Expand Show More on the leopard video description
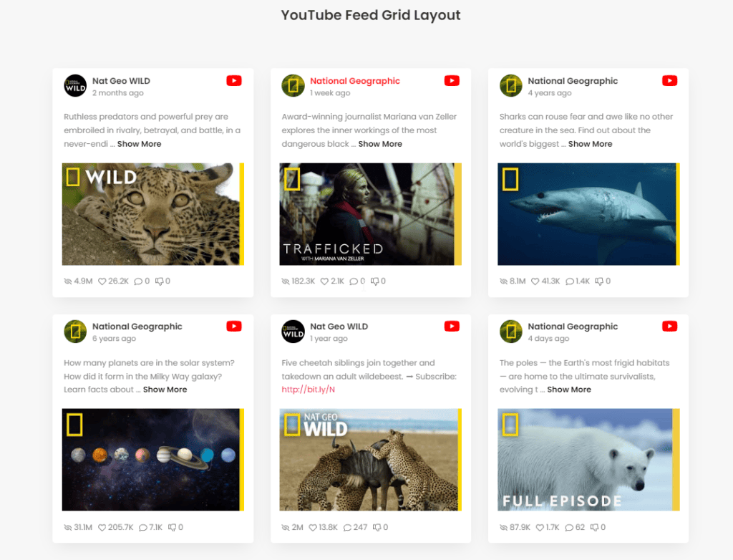Screen dimensions: 733x560 coord(139,143)
